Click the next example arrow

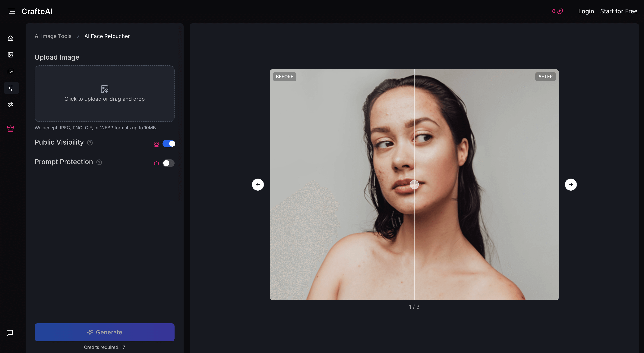click(x=571, y=184)
